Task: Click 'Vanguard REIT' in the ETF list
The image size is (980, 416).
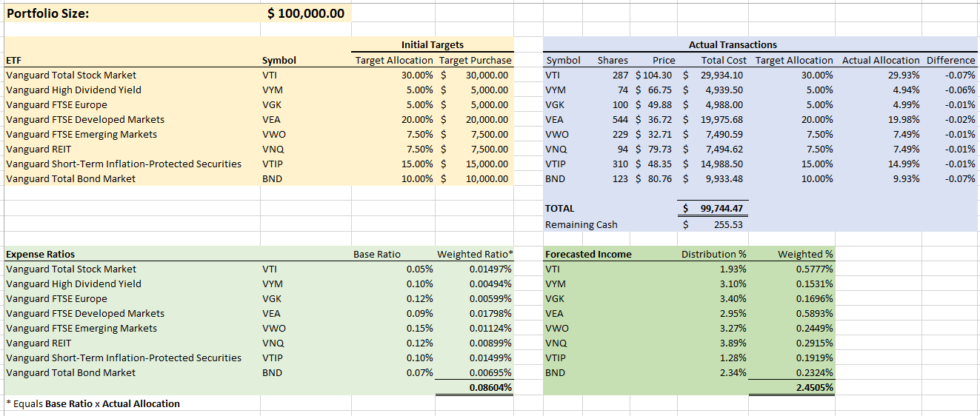Action: 39,149
